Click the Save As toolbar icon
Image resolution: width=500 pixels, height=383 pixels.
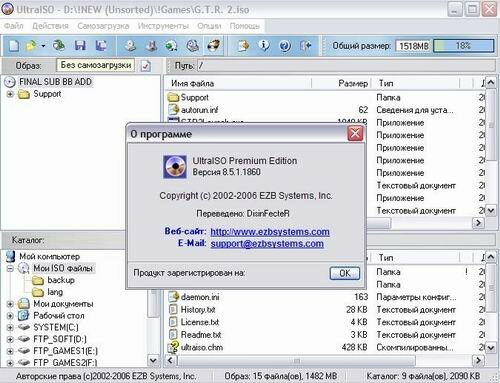101,45
